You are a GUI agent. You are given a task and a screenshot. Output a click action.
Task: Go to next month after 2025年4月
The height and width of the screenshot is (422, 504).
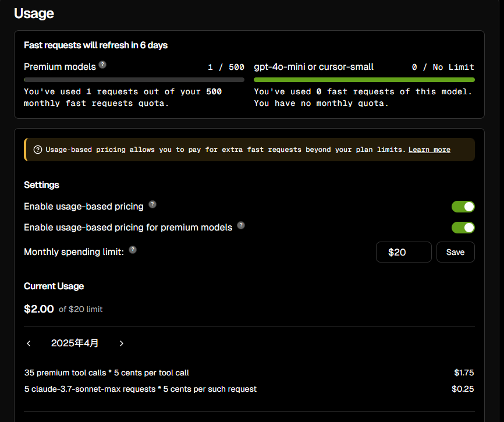[122, 343]
